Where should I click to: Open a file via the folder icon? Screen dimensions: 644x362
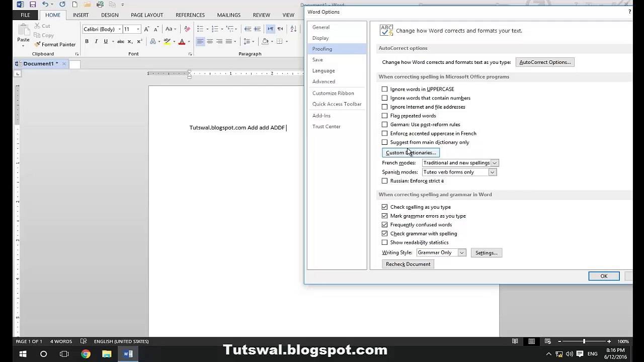click(88, 5)
